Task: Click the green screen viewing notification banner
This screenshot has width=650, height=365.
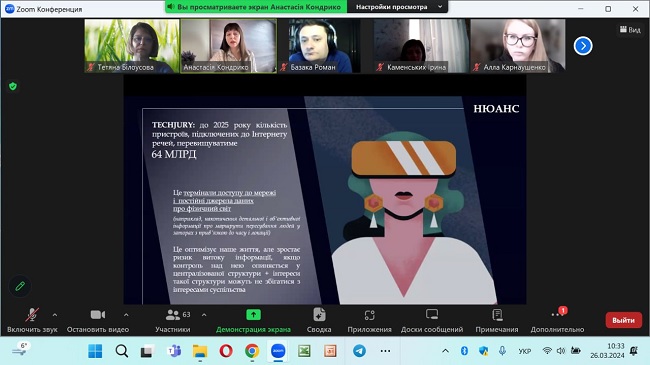Action: (x=256, y=7)
